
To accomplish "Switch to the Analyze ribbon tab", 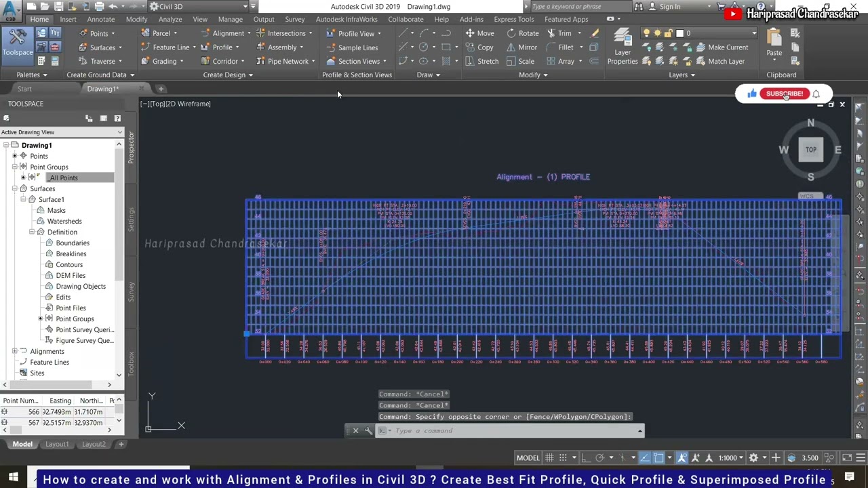I will coord(170,19).
